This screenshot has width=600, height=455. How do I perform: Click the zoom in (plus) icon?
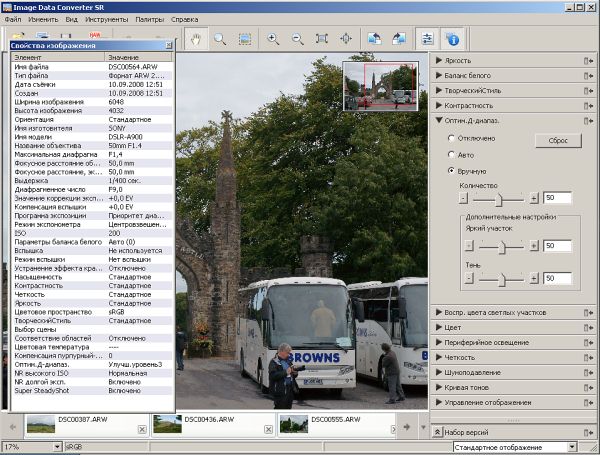point(273,39)
